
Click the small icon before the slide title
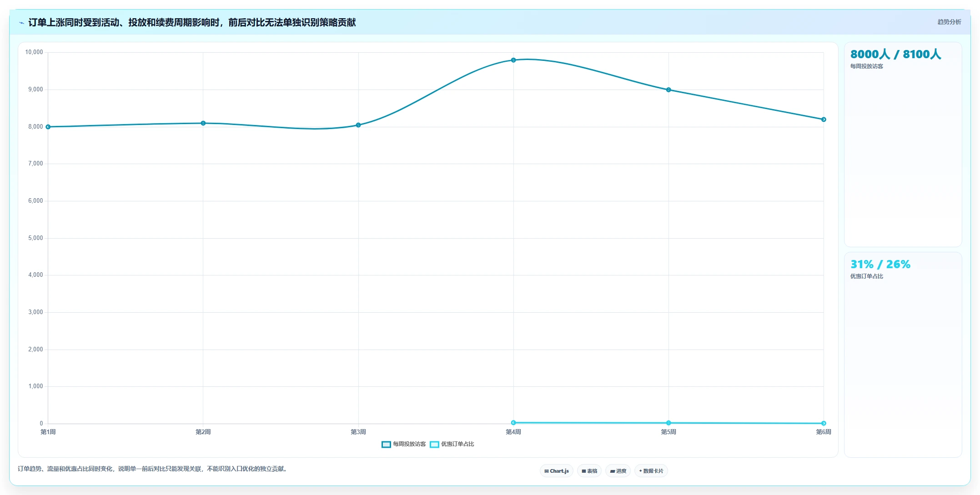(21, 23)
